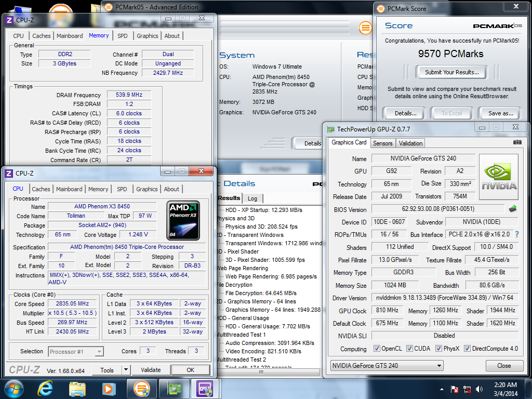
Task: Click the AMD Phenom X3 logo in CPU-Z
Action: click(183, 220)
